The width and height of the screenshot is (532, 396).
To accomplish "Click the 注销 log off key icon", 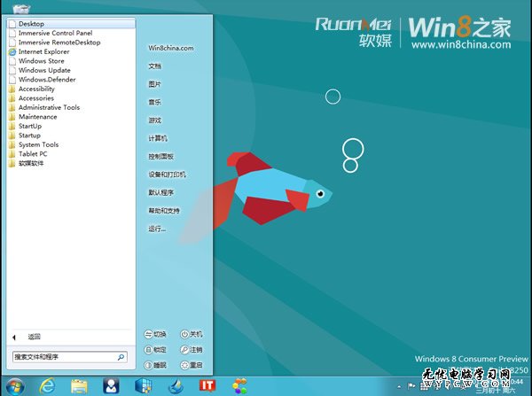I will [x=184, y=350].
